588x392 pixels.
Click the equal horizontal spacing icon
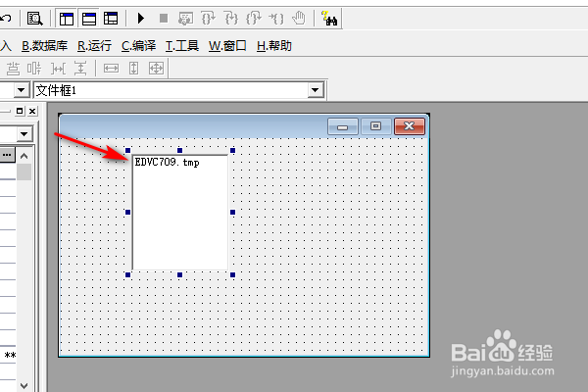pyautogui.click(x=58, y=69)
